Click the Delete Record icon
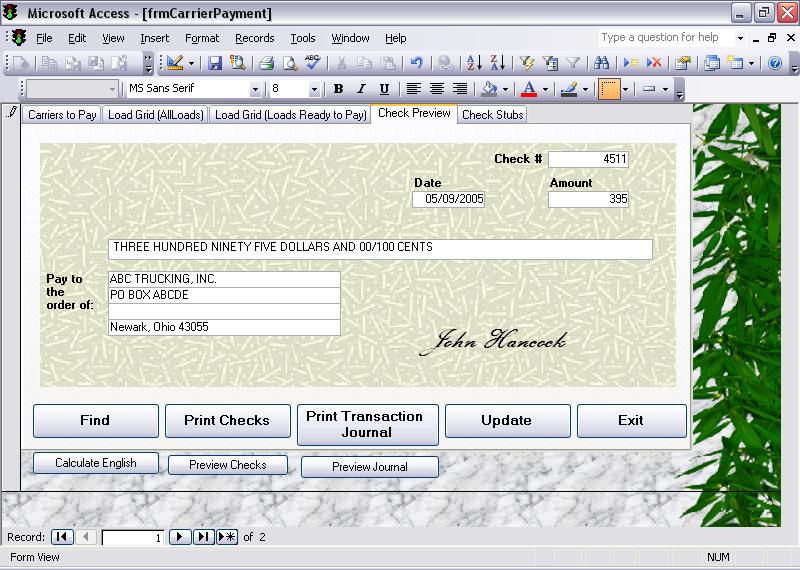This screenshot has height=570, width=800. [654, 63]
